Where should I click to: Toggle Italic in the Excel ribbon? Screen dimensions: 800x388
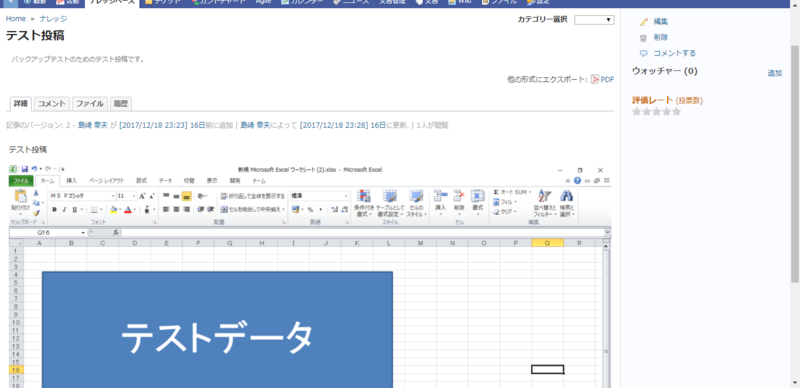pyautogui.click(x=64, y=210)
